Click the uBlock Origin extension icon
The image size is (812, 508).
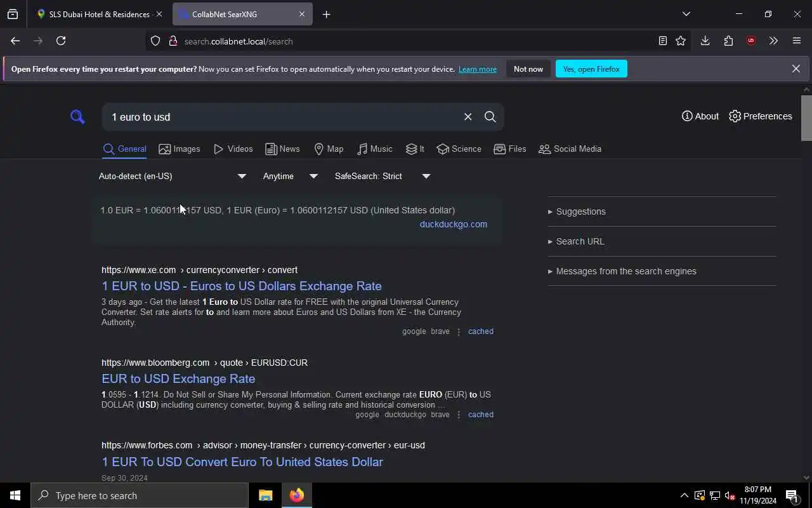(x=751, y=41)
